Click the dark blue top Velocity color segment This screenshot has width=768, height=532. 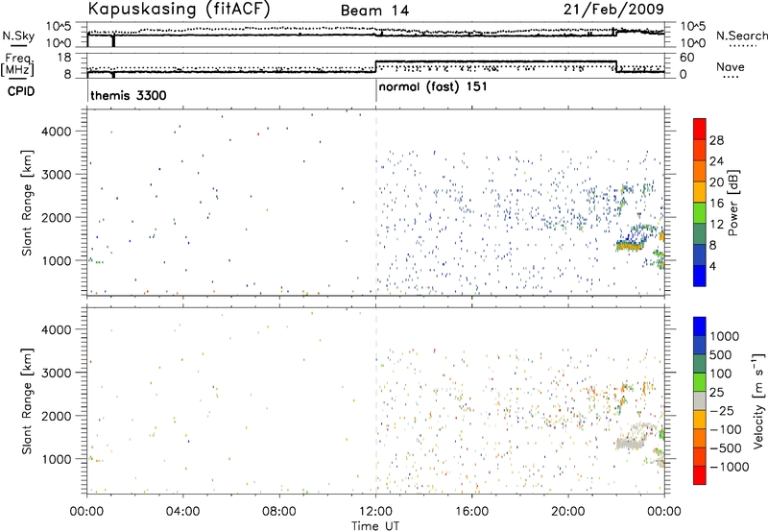pyautogui.click(x=700, y=326)
